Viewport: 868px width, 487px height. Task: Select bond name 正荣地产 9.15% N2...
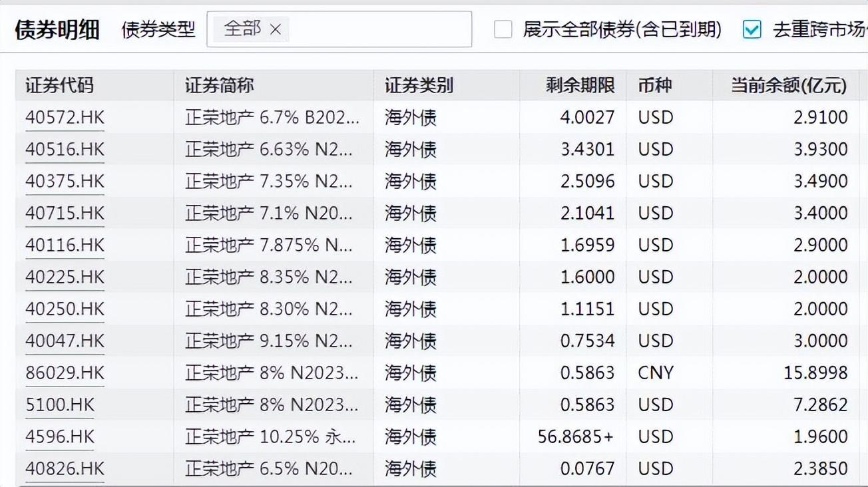[x=269, y=341]
